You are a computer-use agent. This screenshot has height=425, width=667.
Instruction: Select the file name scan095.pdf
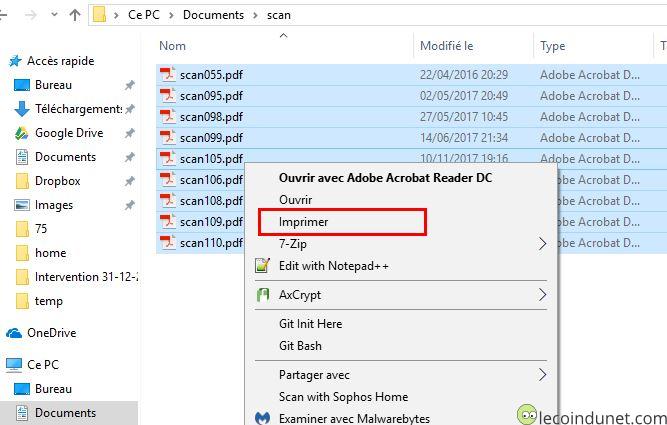pos(211,96)
